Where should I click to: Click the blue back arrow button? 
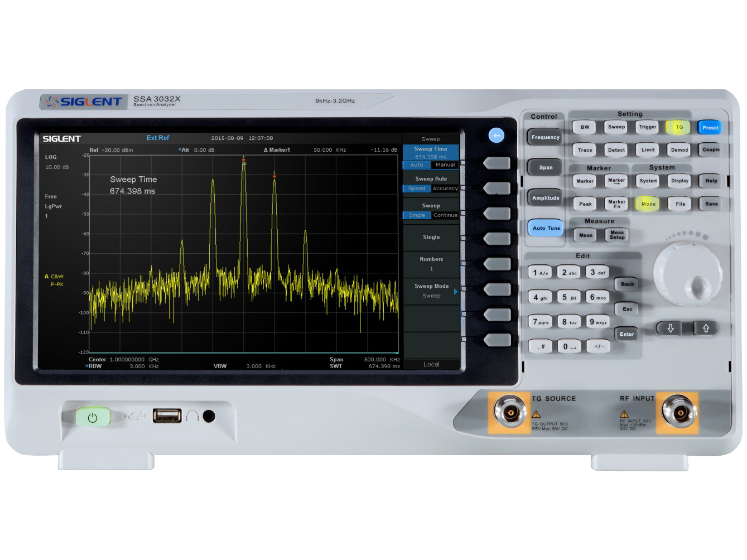pyautogui.click(x=497, y=136)
